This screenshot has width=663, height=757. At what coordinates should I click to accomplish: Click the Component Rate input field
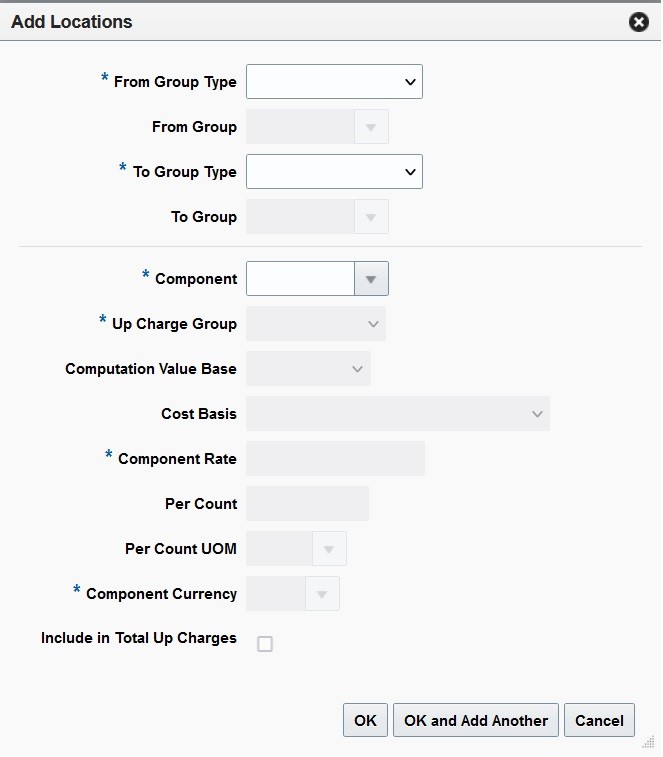pos(336,459)
